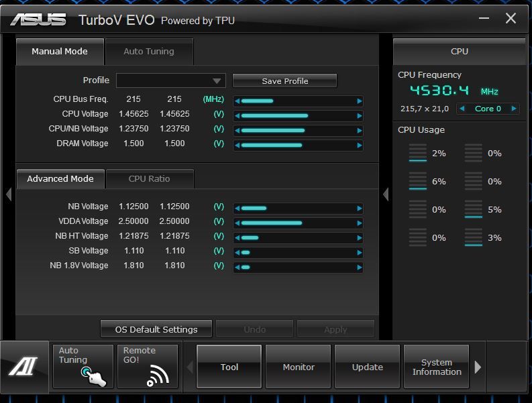Increase NB 1.8V Voltage with right arrow
This screenshot has width=532, height=403.
(x=360, y=268)
